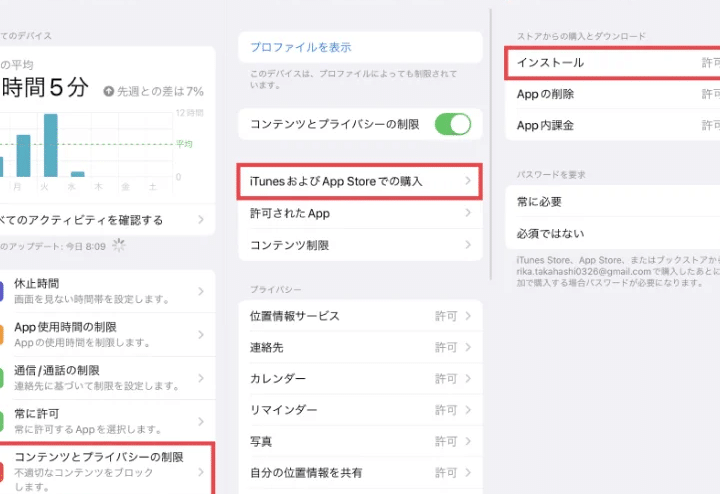Open 連絡先 privacy setting
Screen dimensions: 720x494
pos(360,348)
